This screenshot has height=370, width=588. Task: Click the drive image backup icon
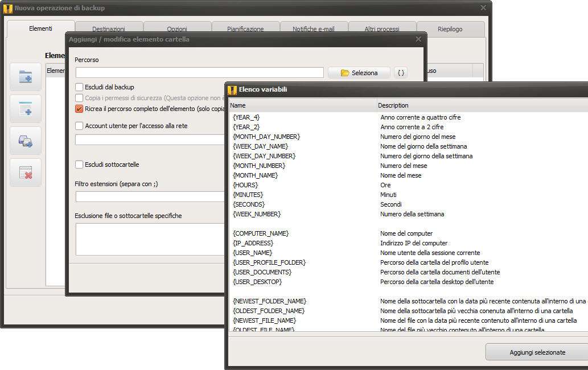(26, 141)
